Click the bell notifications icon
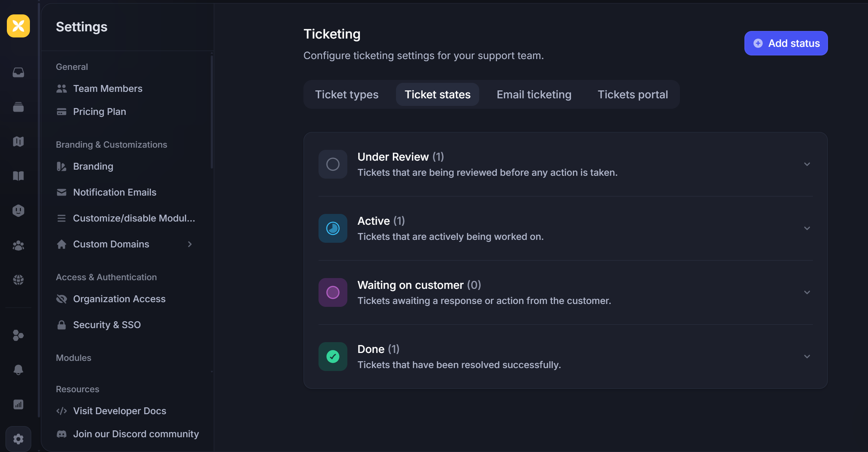Screen dimensions: 868x452 pyautogui.click(x=18, y=370)
